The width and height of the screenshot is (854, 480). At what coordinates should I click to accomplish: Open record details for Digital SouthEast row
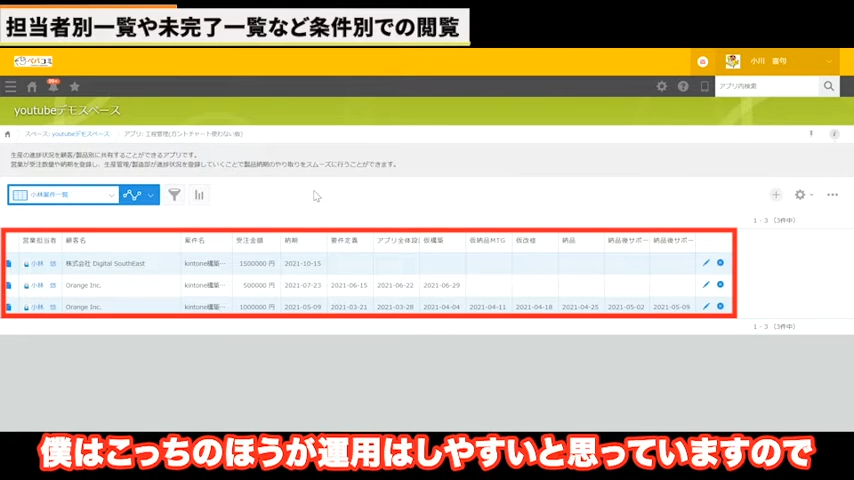pos(9,263)
